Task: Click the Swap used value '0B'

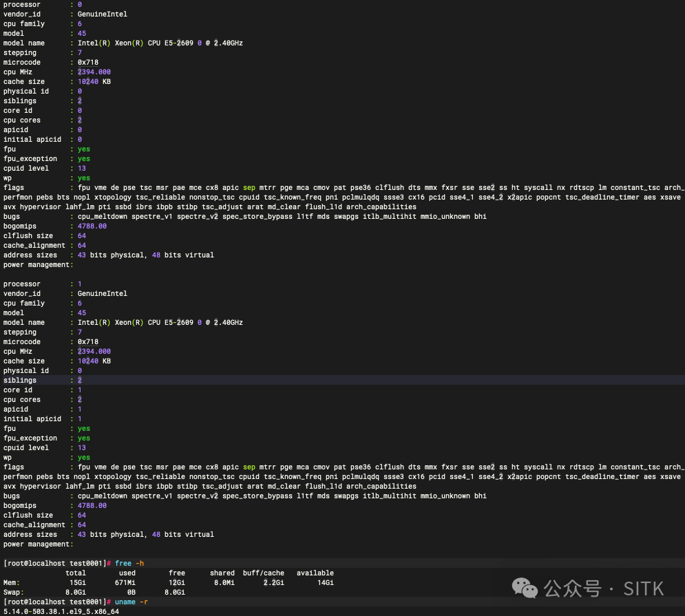Action: [131, 592]
